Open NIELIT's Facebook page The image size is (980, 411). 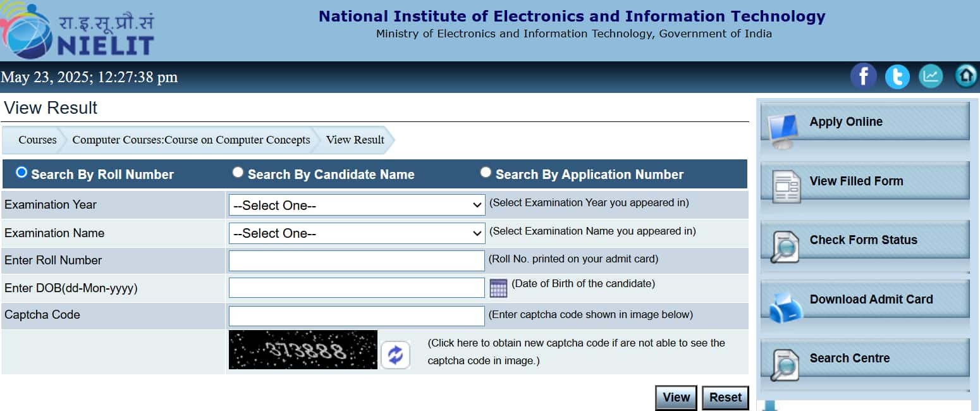click(864, 76)
